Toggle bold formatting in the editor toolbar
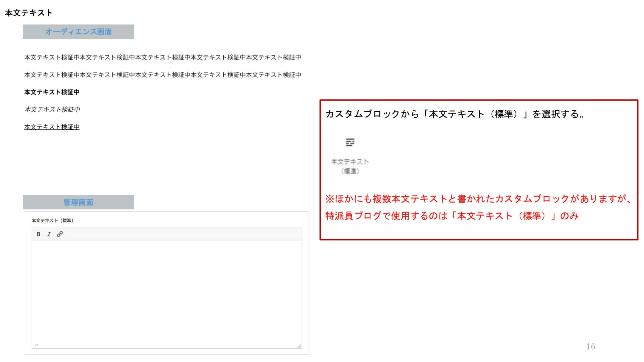This screenshot has height=362, width=644. (38, 234)
